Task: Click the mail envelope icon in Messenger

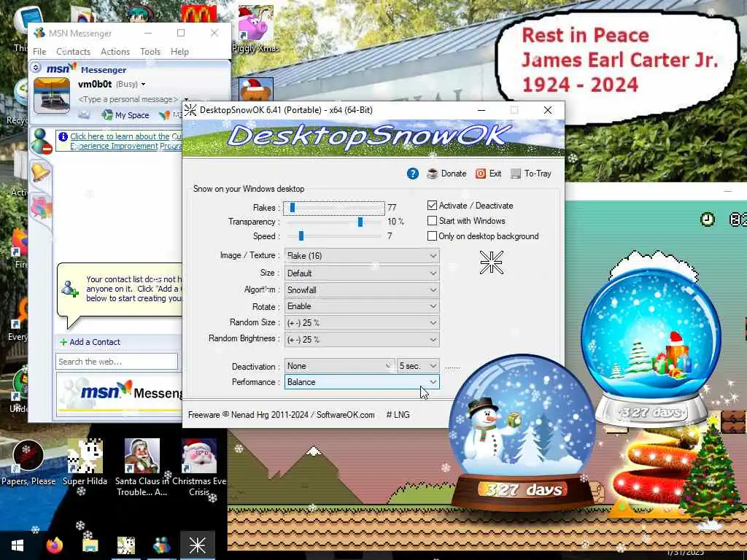Action: coord(84,114)
